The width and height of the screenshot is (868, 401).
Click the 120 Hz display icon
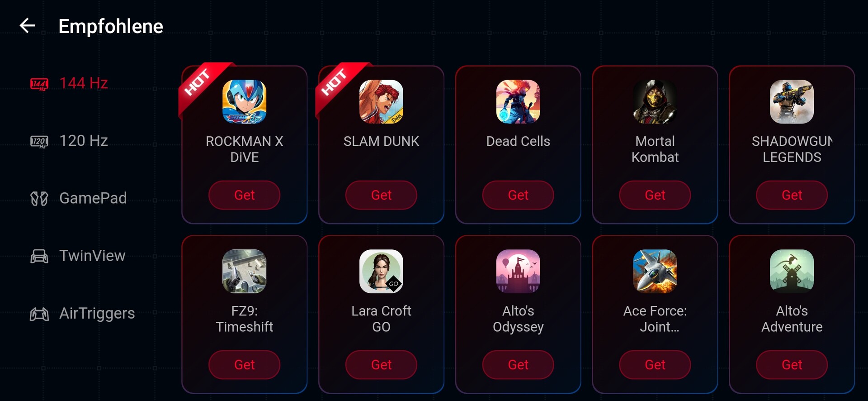pos(39,142)
